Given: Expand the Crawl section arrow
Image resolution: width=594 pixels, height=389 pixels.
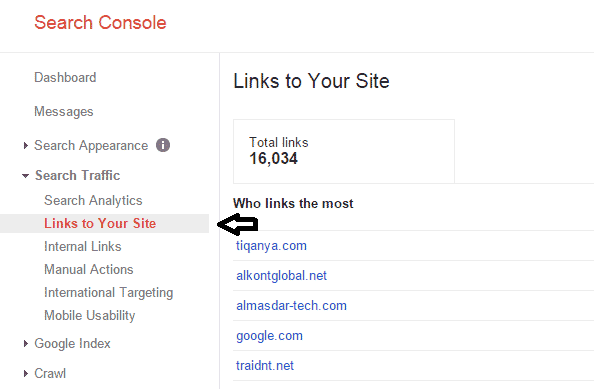Looking at the screenshot, I should [x=25, y=373].
